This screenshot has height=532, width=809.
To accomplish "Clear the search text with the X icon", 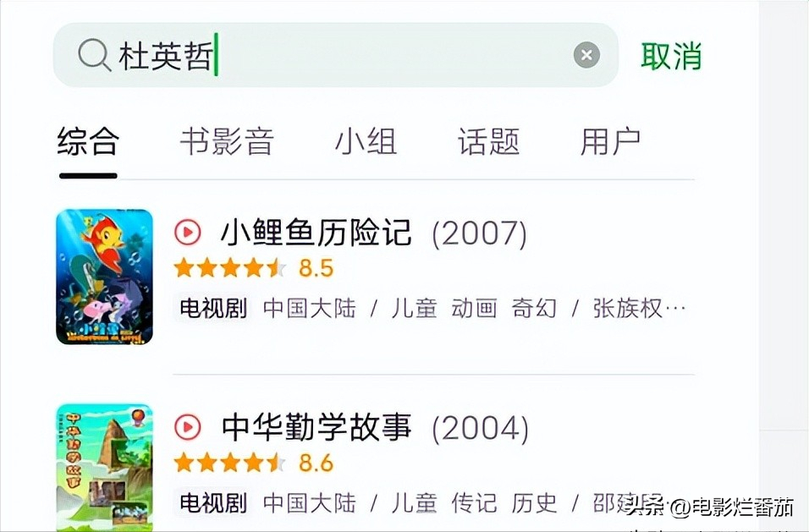I will click(586, 56).
